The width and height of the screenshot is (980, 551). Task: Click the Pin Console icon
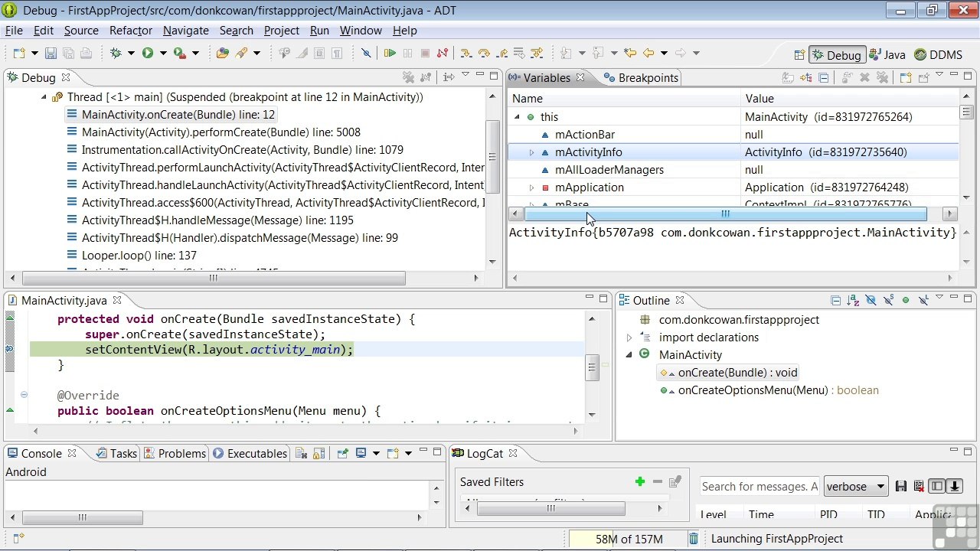click(342, 453)
